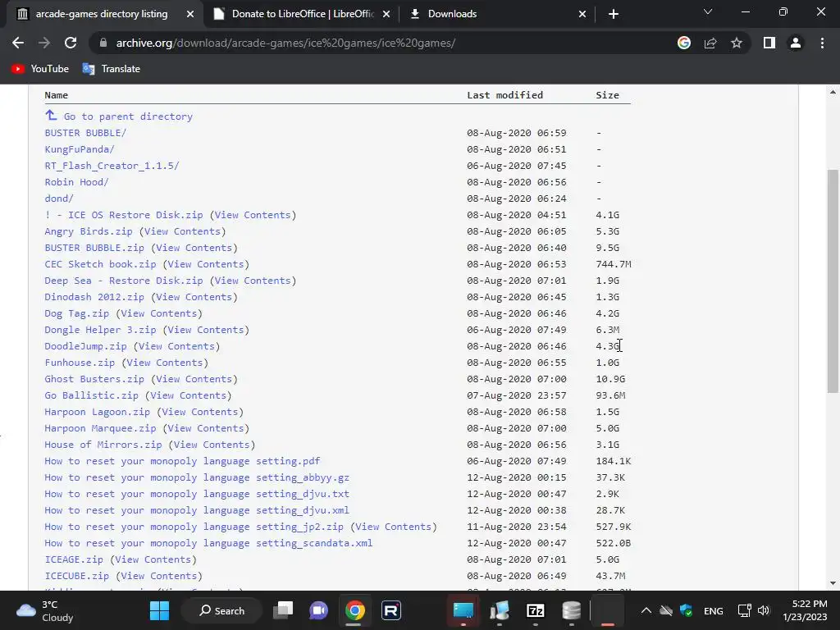Open the Translate bookmark
This screenshot has height=630, width=840.
(x=112, y=69)
